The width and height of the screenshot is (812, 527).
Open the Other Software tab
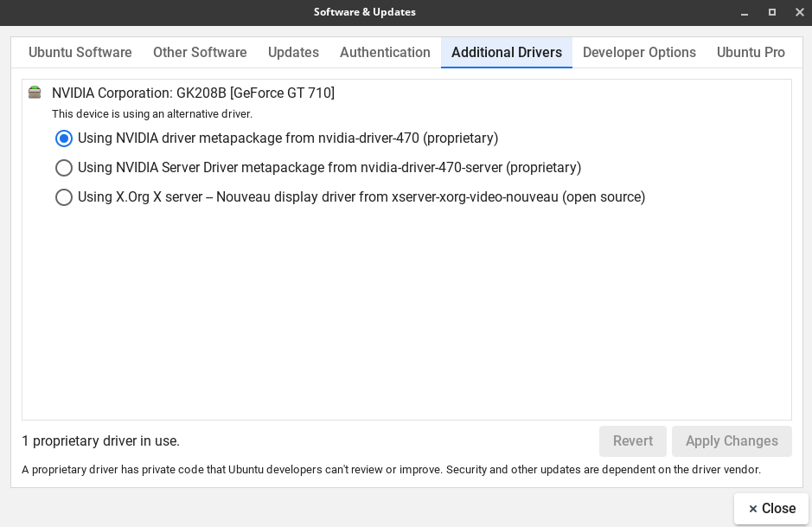coord(200,52)
